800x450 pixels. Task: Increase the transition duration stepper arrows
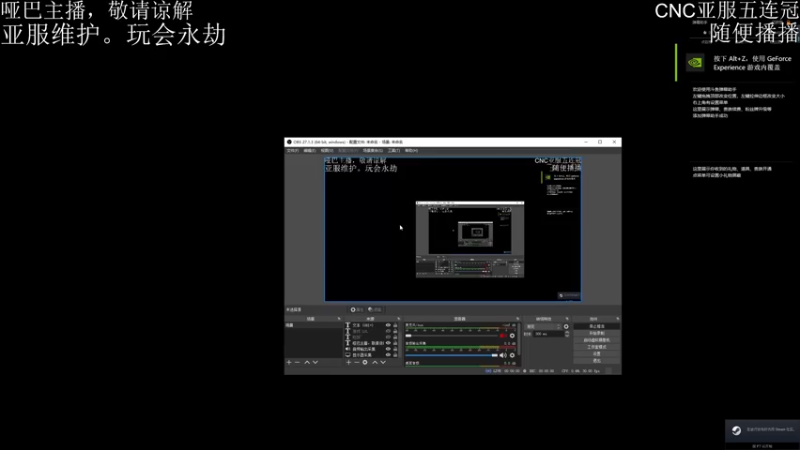[567, 334]
